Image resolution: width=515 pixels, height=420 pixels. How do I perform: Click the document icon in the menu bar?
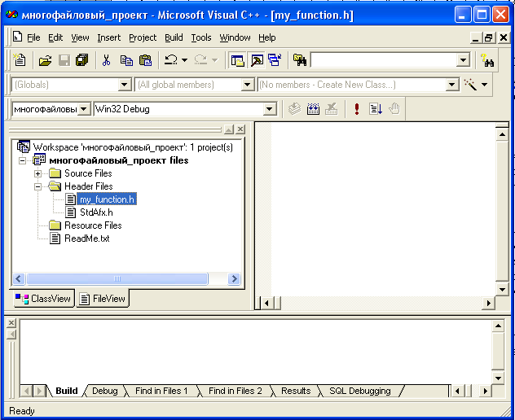[17, 37]
